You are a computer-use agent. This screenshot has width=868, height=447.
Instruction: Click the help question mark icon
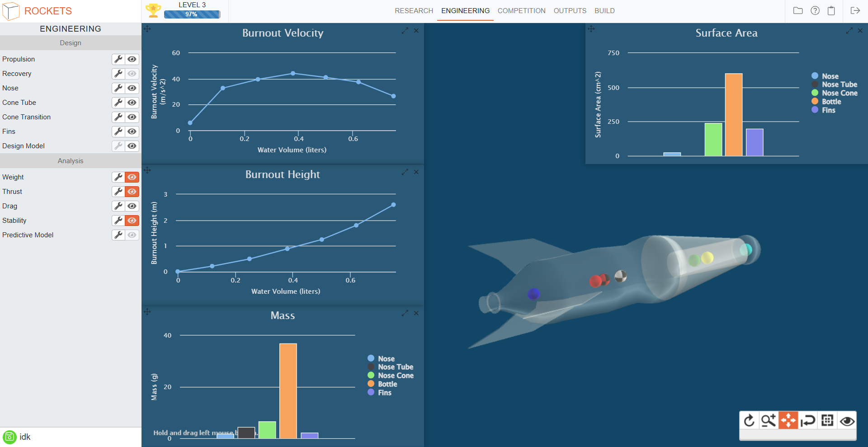pyautogui.click(x=815, y=11)
